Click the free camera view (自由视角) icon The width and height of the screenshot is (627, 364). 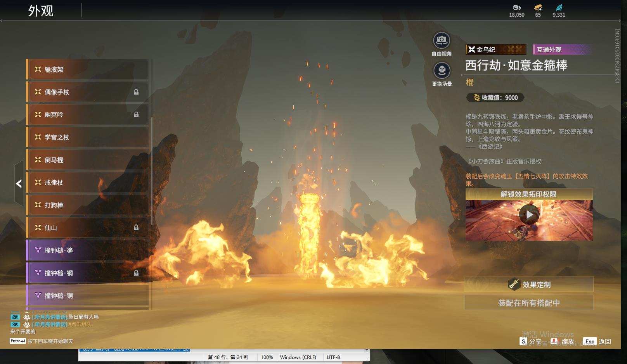point(442,40)
